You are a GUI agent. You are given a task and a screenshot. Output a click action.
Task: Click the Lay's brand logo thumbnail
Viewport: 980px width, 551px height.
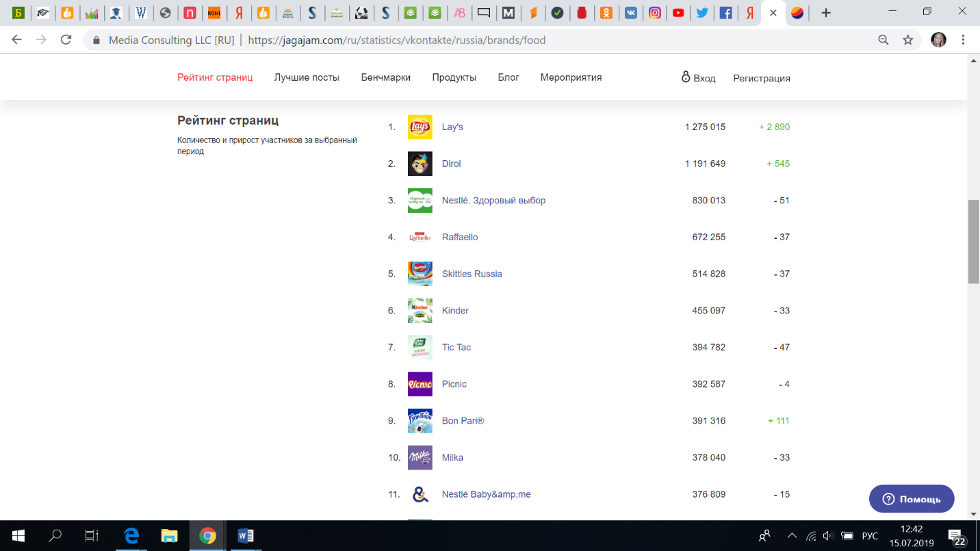click(420, 127)
